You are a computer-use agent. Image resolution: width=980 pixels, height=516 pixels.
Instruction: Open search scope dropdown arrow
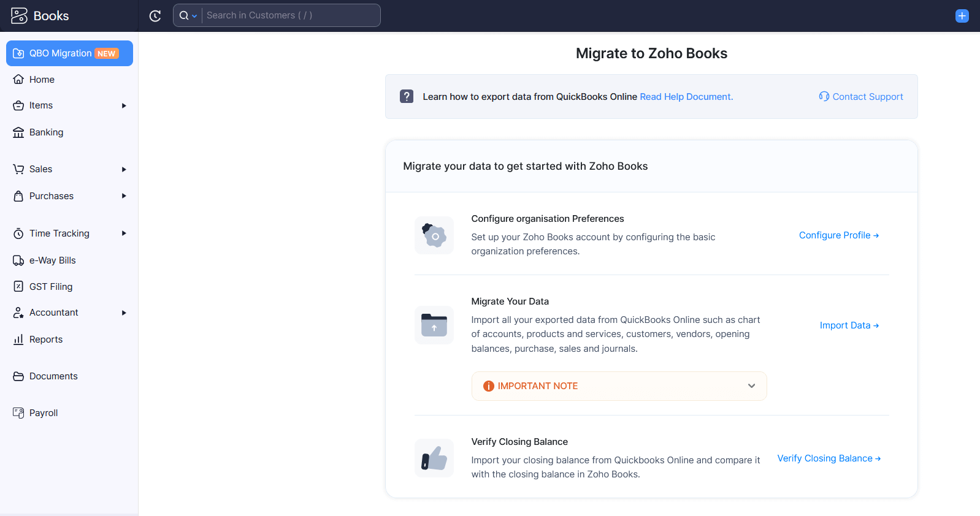(194, 16)
